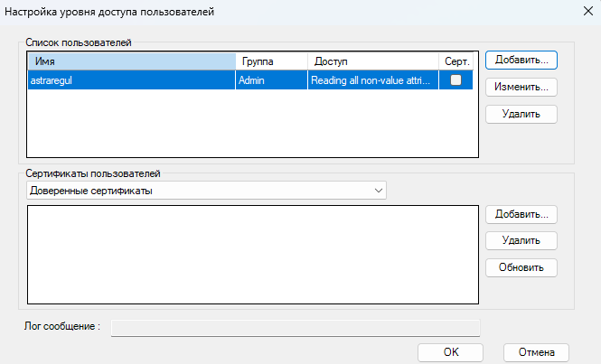This screenshot has width=601, height=364.
Task: Click the Группа column header
Action: point(270,61)
